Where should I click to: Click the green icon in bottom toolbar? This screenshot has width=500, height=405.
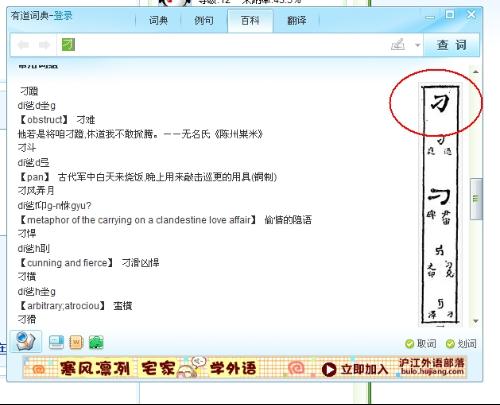point(96,342)
